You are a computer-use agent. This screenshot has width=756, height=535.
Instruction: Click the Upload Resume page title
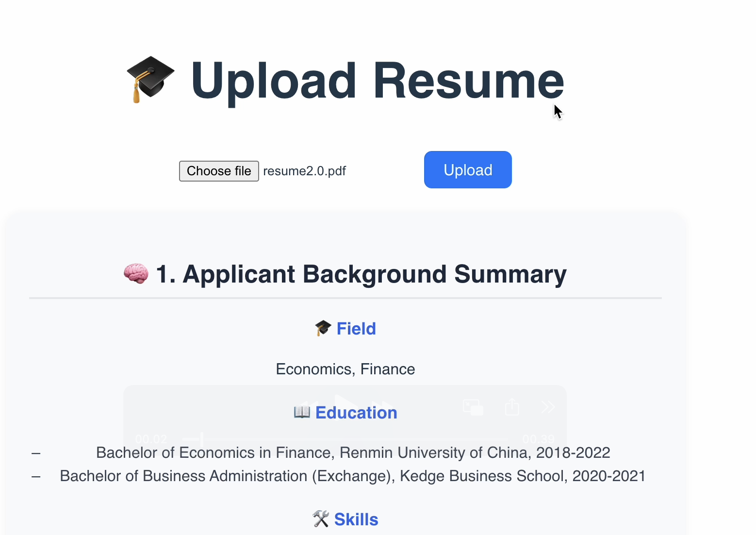pos(377,81)
